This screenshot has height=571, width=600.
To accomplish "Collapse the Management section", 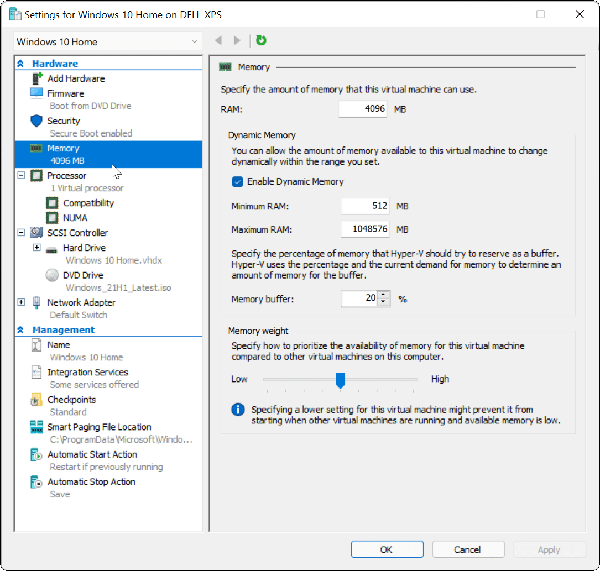I will pyautogui.click(x=21, y=330).
